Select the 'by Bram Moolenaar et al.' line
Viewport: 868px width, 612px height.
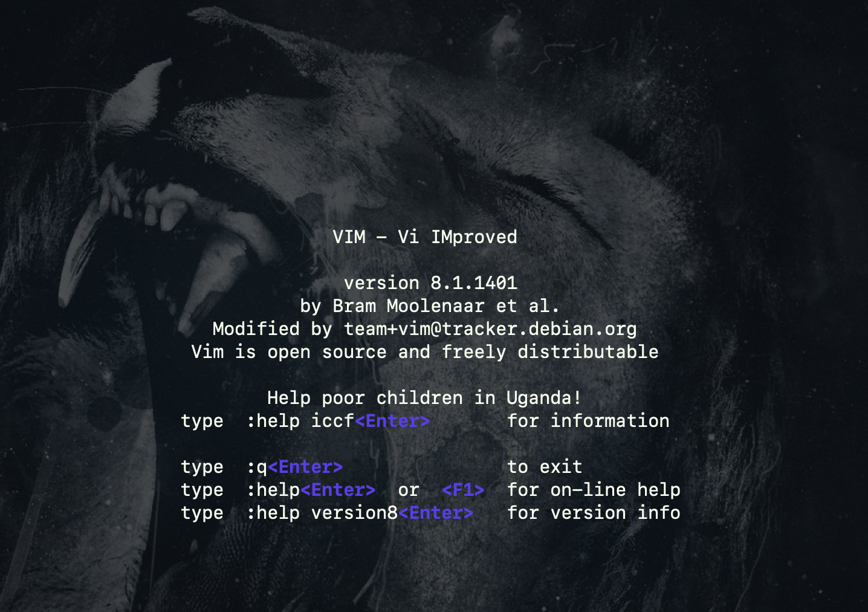(430, 306)
